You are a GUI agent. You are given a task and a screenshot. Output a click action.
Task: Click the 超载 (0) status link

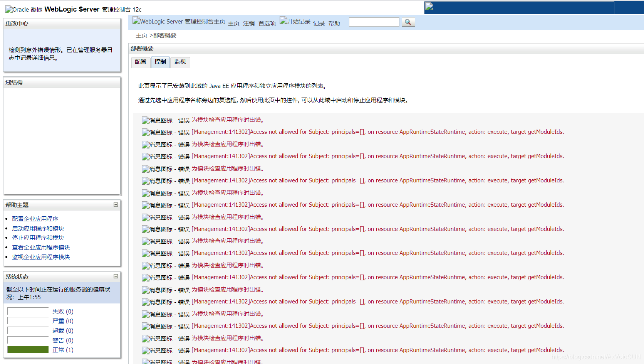click(x=63, y=331)
